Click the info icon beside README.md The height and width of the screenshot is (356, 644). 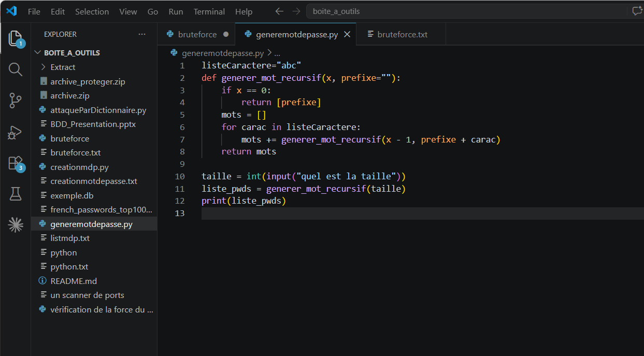(x=42, y=281)
